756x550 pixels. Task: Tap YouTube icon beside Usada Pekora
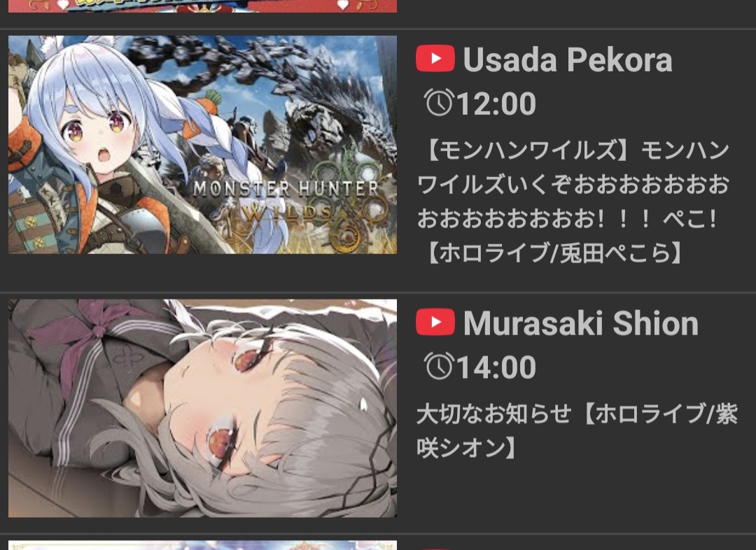(x=435, y=58)
